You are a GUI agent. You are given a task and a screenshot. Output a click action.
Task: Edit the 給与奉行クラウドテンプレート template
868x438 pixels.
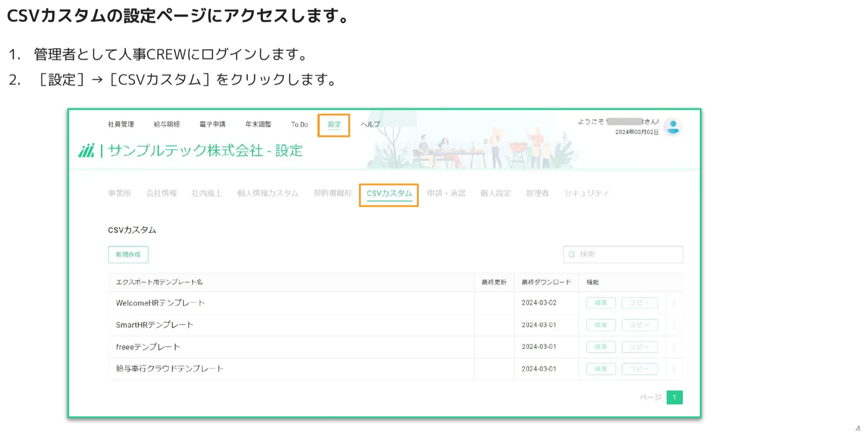601,369
